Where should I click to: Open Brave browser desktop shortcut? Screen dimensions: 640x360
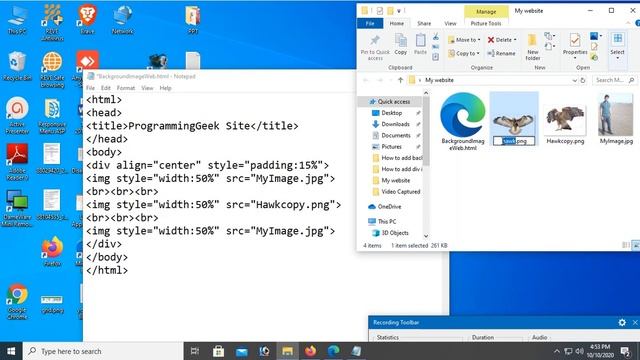point(87,20)
